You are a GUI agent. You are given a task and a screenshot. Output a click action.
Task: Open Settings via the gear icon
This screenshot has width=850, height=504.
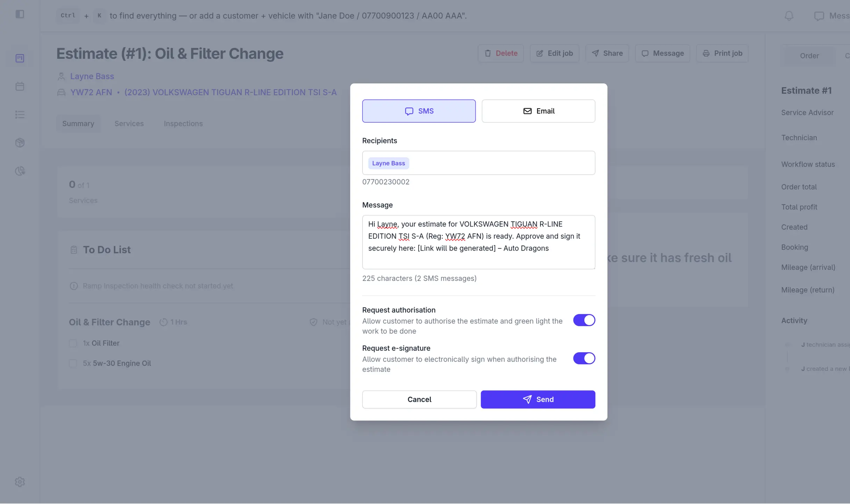(20, 482)
